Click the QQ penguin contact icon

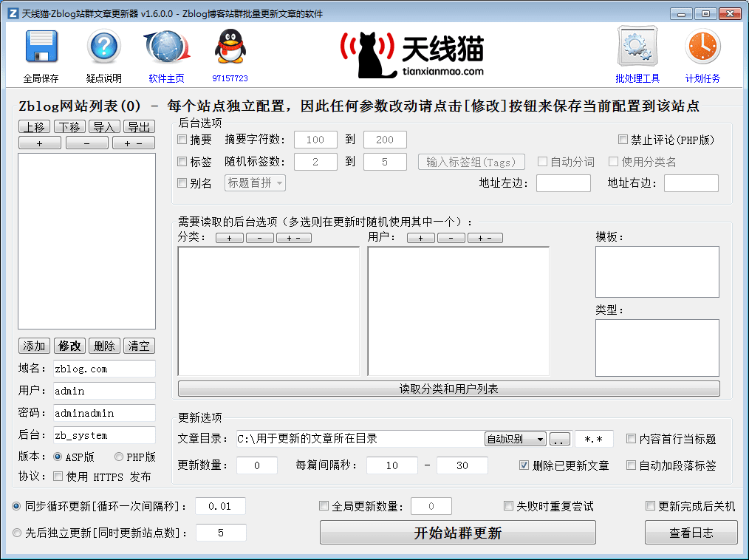[x=230, y=47]
